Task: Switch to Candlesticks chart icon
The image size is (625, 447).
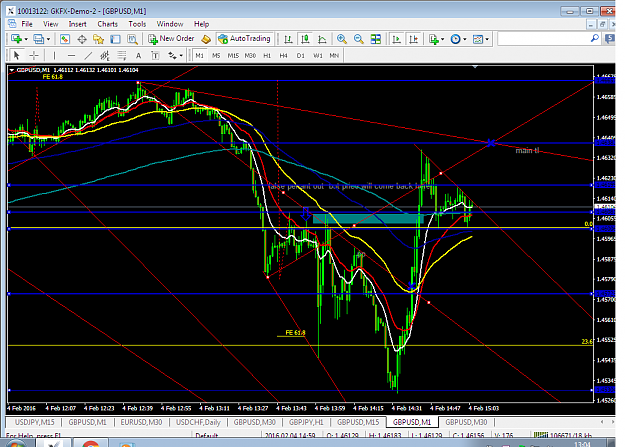Action: [x=305, y=39]
